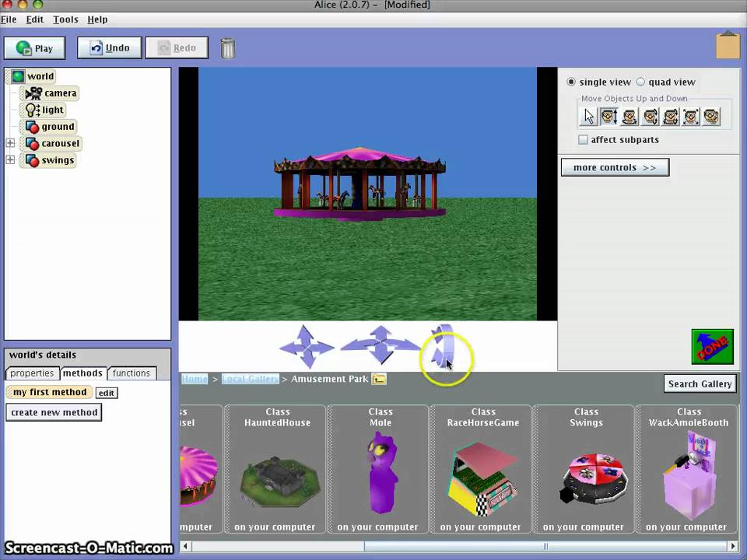Click gallery scrollbar left arrow
The height and width of the screenshot is (560, 747).
[186, 546]
